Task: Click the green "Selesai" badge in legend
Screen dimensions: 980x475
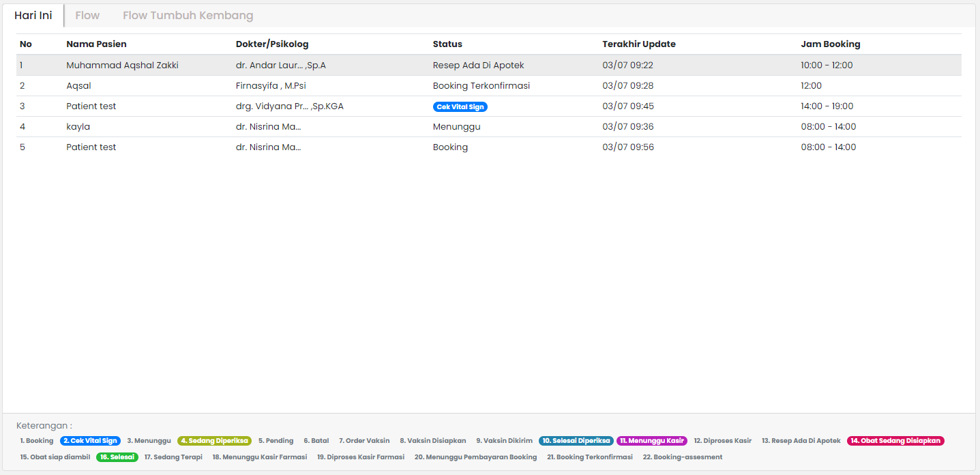Action: click(x=117, y=457)
